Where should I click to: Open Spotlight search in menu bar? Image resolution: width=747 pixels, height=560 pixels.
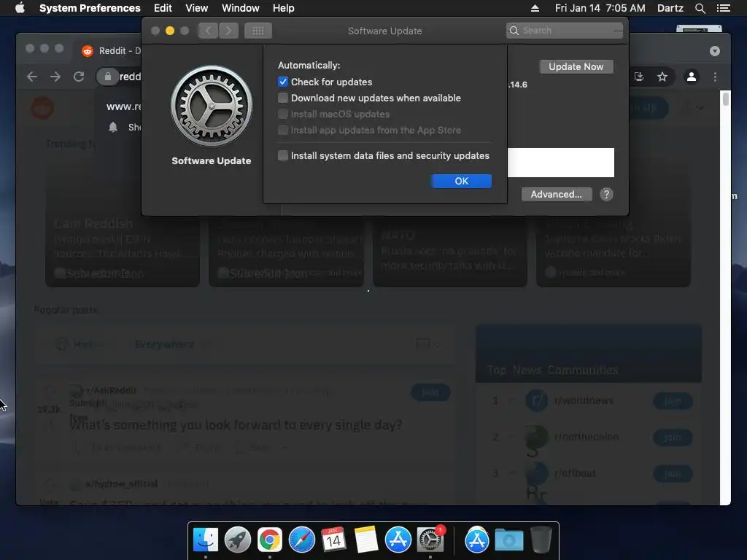tap(700, 8)
